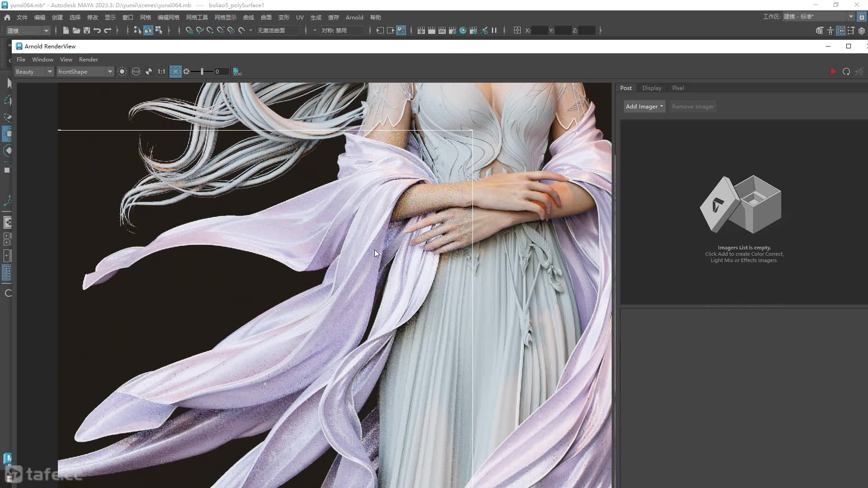Create a new scene with the New icon
The height and width of the screenshot is (488, 868).
pos(66,30)
